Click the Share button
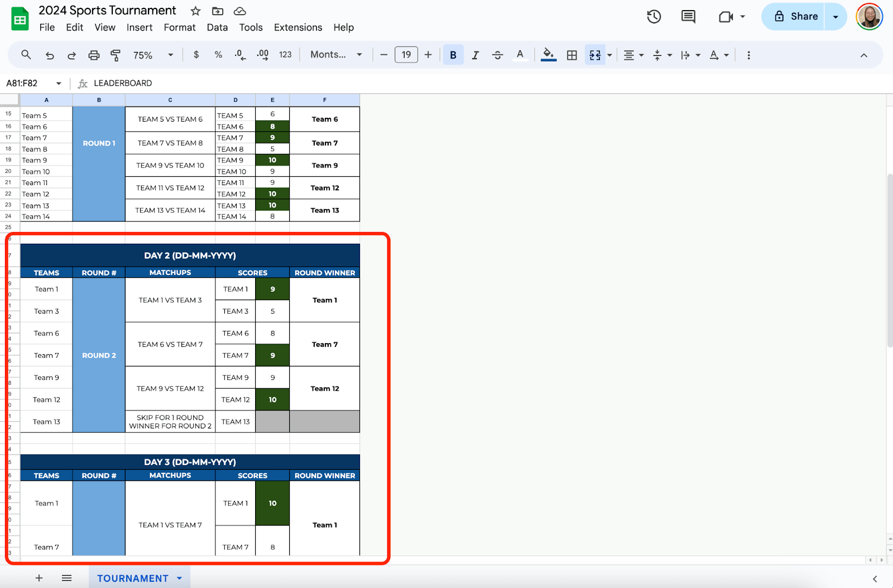The width and height of the screenshot is (893, 588). point(795,17)
